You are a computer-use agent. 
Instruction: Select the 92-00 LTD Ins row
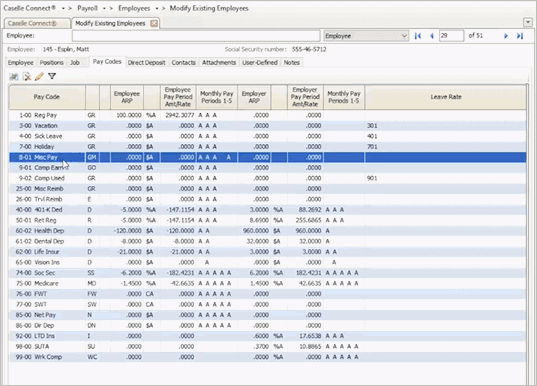click(267, 336)
